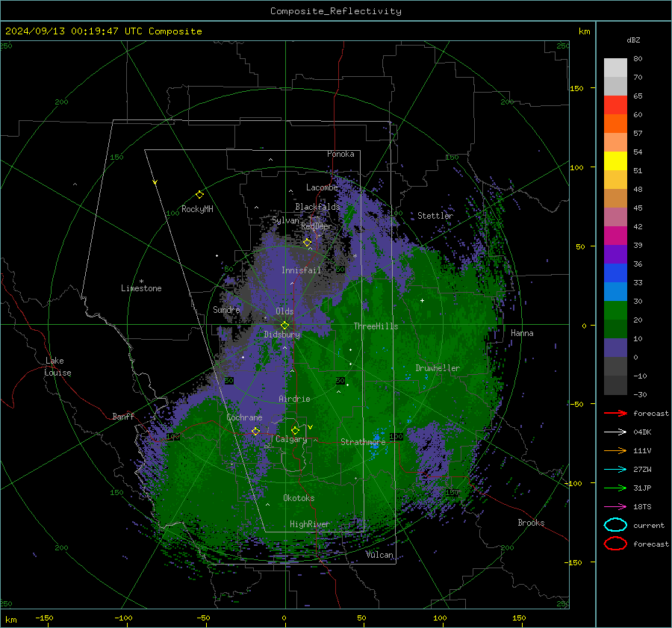Pick the dark orange 57–60 dBZ swatch
This screenshot has width=672, height=628.
coord(615,124)
